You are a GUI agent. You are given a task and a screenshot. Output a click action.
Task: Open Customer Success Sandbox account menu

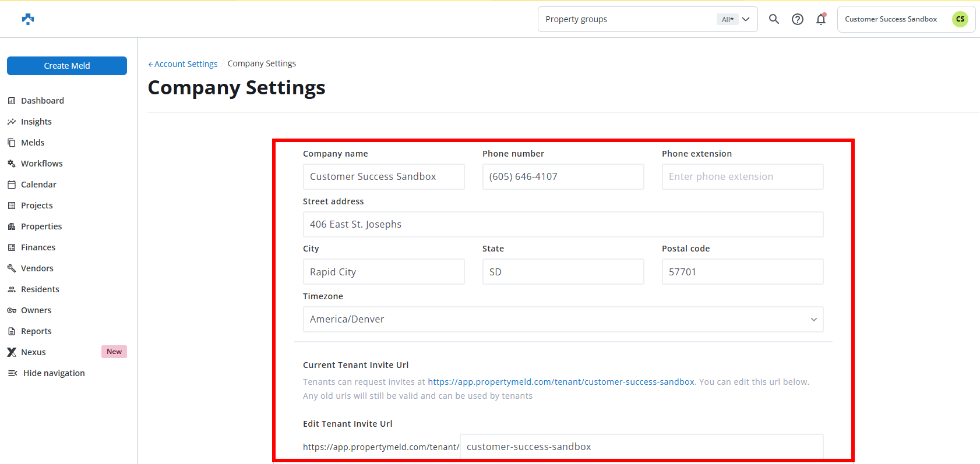click(x=890, y=19)
